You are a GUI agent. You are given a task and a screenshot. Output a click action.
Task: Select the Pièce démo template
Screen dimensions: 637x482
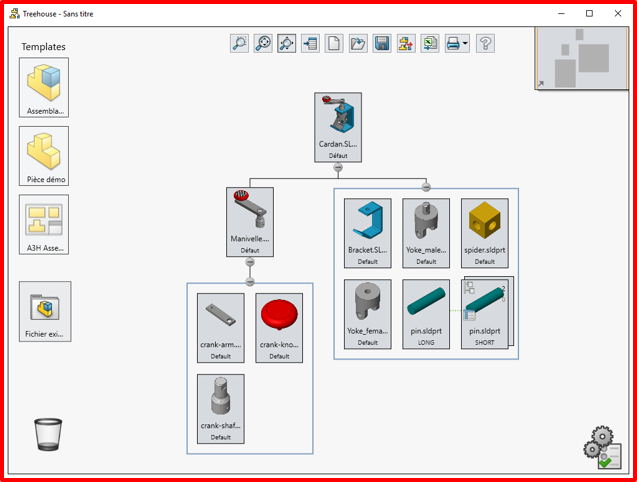tap(44, 156)
